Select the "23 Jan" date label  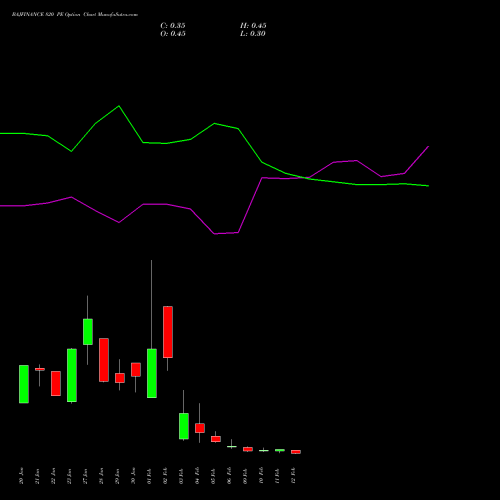tap(70, 476)
